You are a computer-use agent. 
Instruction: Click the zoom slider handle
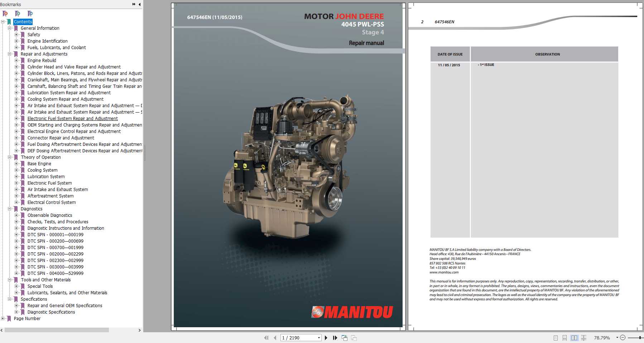pyautogui.click(x=640, y=338)
